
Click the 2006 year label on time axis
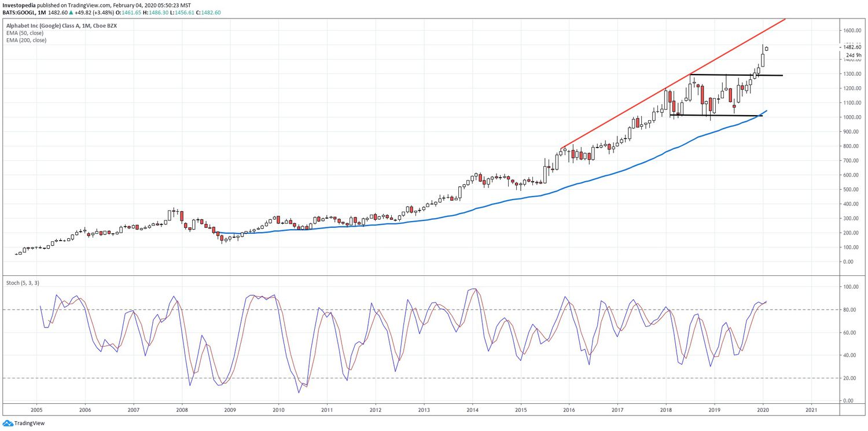pyautogui.click(x=85, y=410)
